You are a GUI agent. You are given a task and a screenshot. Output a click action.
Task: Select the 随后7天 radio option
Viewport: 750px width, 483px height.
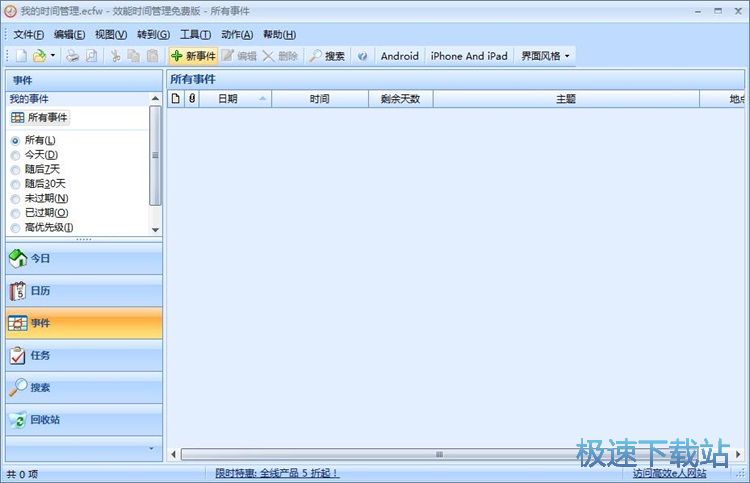coord(35,169)
